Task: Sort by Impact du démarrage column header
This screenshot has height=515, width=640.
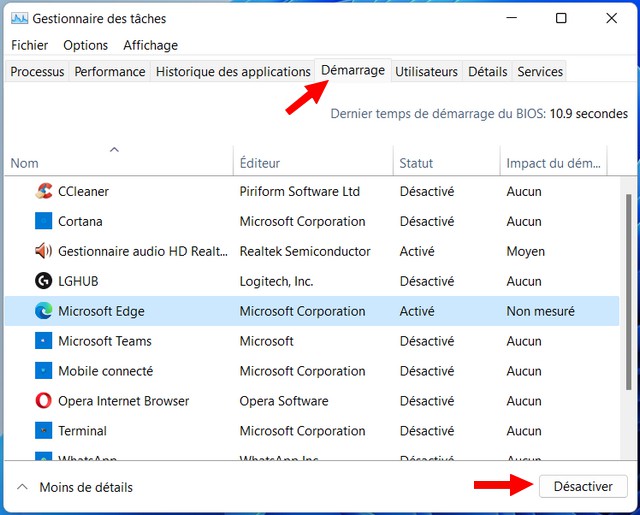Action: (x=553, y=163)
